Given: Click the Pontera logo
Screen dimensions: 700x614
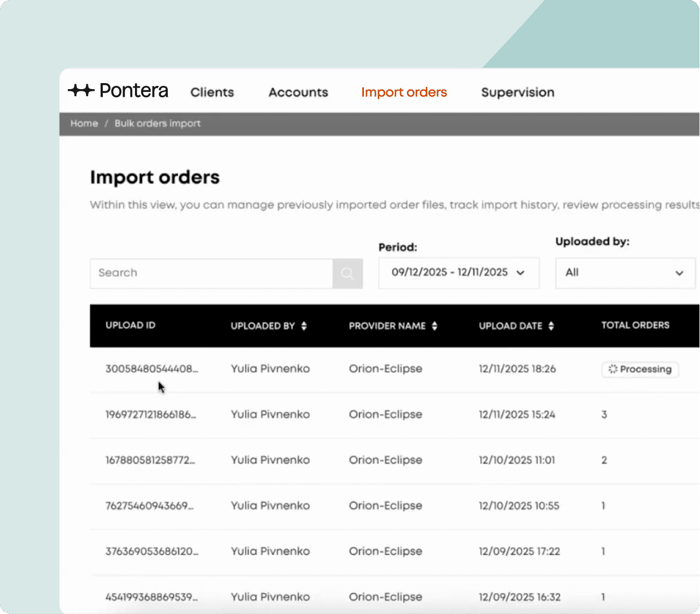Looking at the screenshot, I should click(x=118, y=91).
